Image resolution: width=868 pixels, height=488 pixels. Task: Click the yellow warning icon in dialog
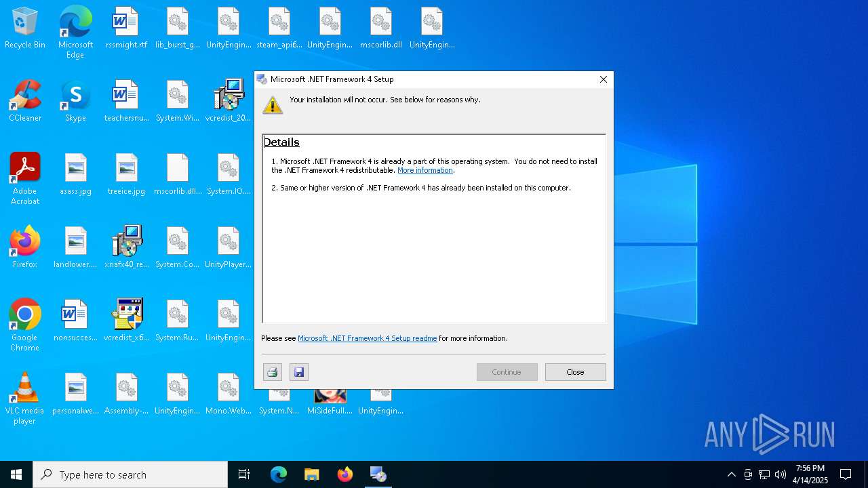273,105
